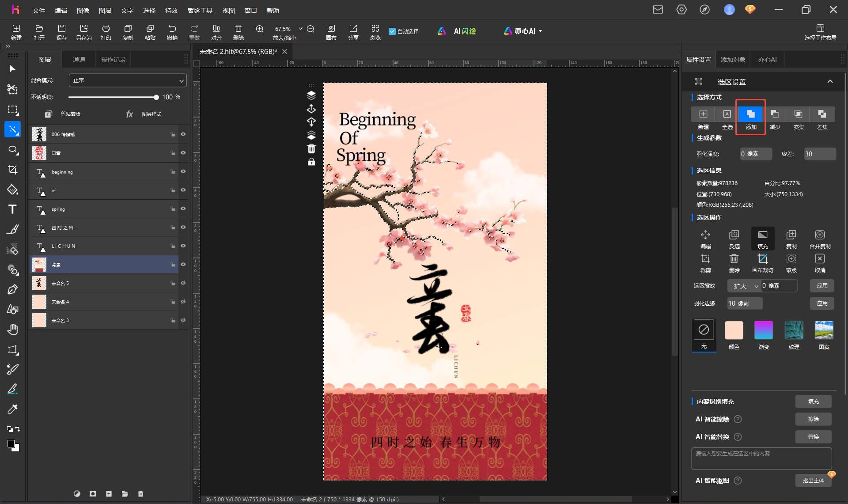Select the 颜色 fill swatch
The image size is (848, 504).
[x=734, y=330]
